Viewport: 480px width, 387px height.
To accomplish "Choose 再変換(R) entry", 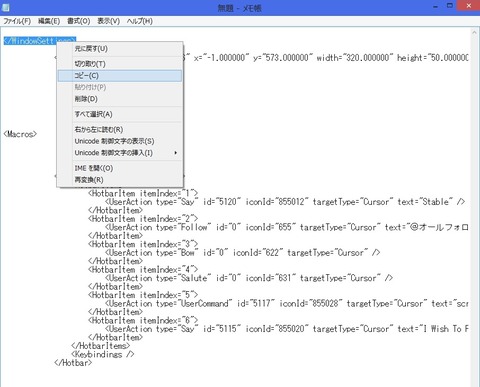I will click(120, 180).
